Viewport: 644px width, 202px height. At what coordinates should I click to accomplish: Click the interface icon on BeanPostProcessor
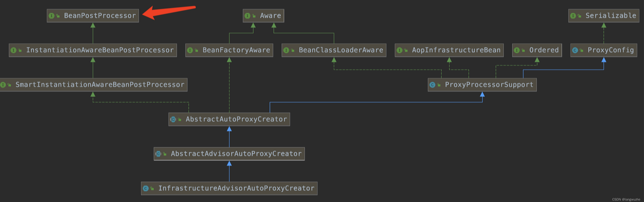click(52, 16)
